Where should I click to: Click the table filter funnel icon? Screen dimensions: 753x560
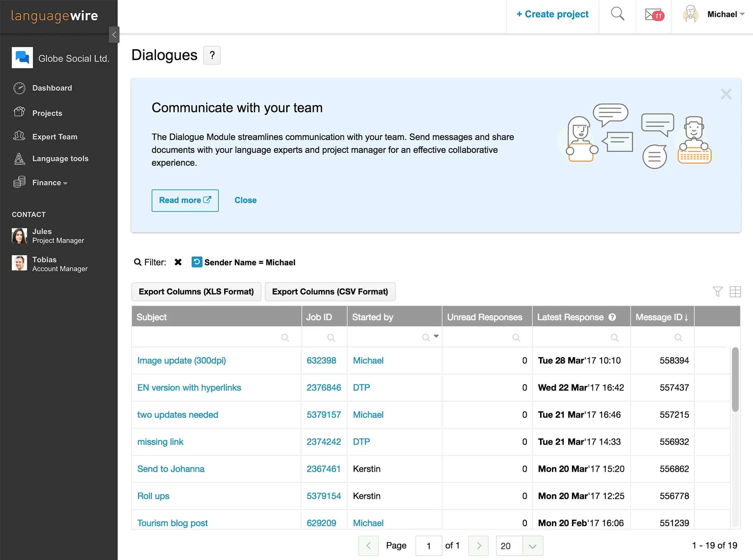(x=717, y=292)
